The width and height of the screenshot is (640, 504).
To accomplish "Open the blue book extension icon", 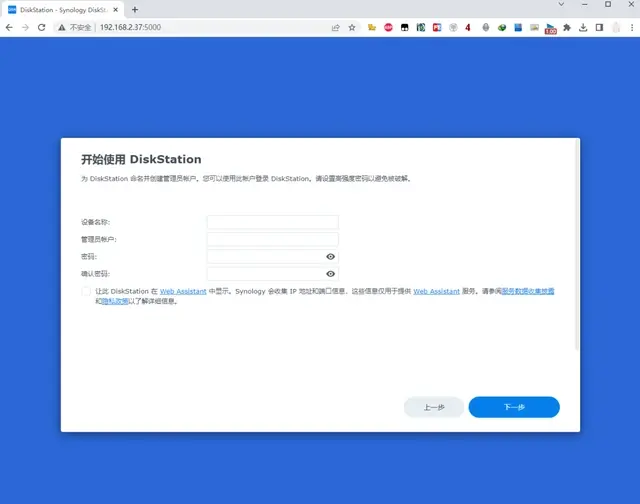I will click(x=518, y=27).
